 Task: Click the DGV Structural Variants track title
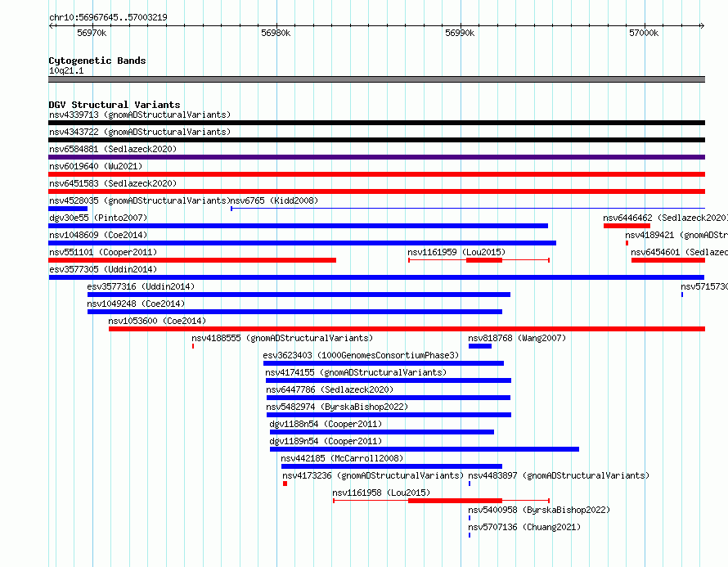(115, 105)
